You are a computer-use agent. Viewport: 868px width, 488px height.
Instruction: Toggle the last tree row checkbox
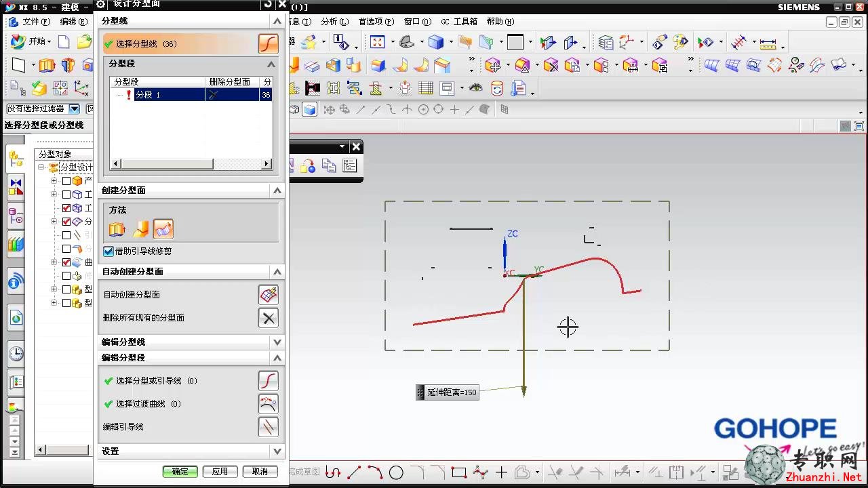pyautogui.click(x=66, y=303)
